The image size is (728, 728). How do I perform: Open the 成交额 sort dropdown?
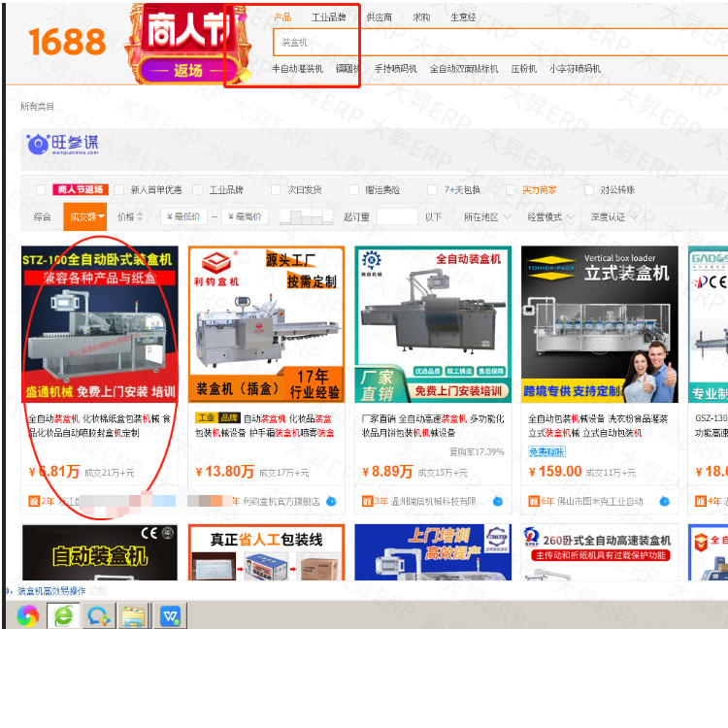[84, 216]
